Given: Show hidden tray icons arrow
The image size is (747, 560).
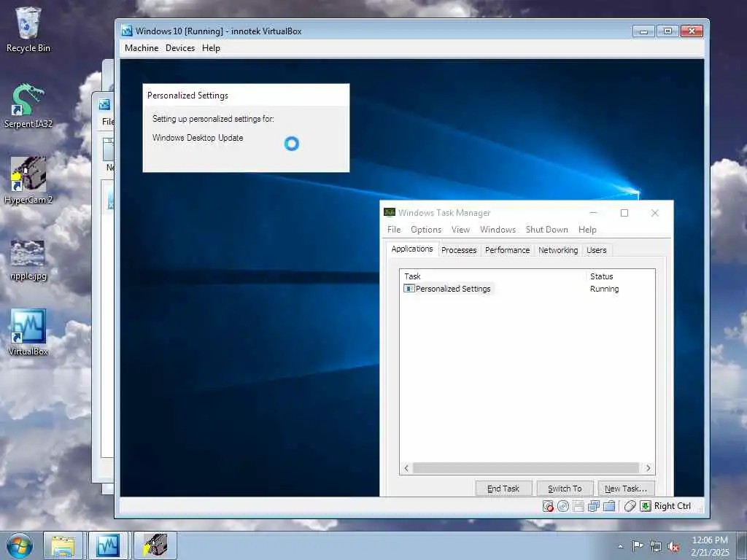Looking at the screenshot, I should pyautogui.click(x=620, y=546).
